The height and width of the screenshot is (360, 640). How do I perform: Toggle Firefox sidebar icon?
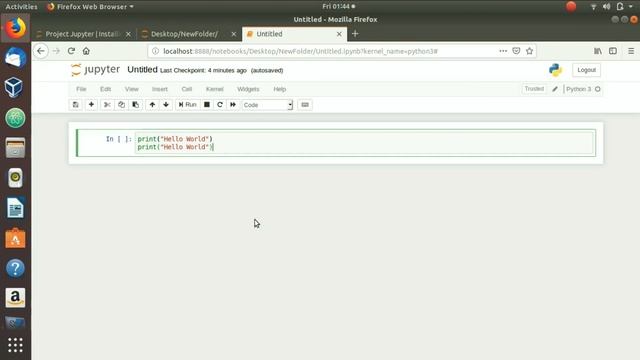[613, 51]
